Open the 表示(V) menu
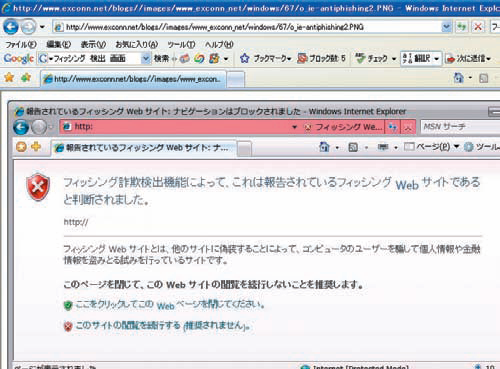The width and height of the screenshot is (500, 369). click(93, 44)
